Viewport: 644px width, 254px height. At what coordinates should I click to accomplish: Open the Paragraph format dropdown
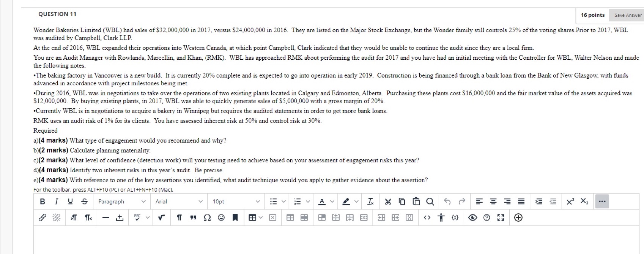122,202
